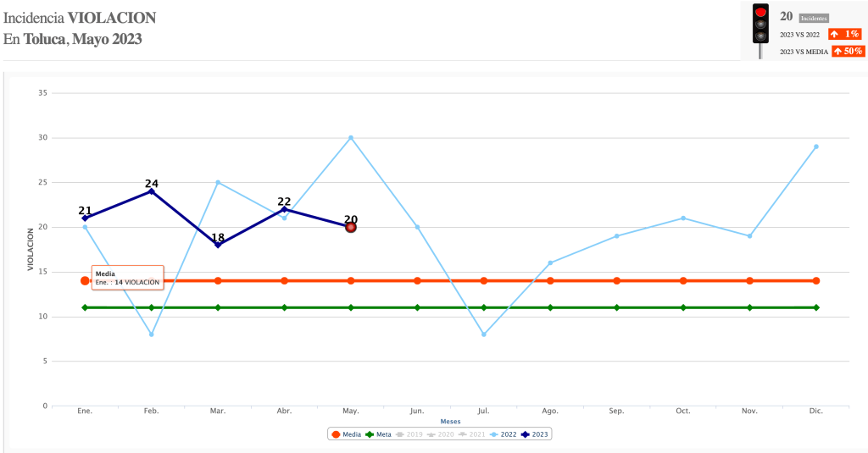The image size is (868, 453).
Task: Click the orange 50% increase arrow badge
Action: point(848,51)
